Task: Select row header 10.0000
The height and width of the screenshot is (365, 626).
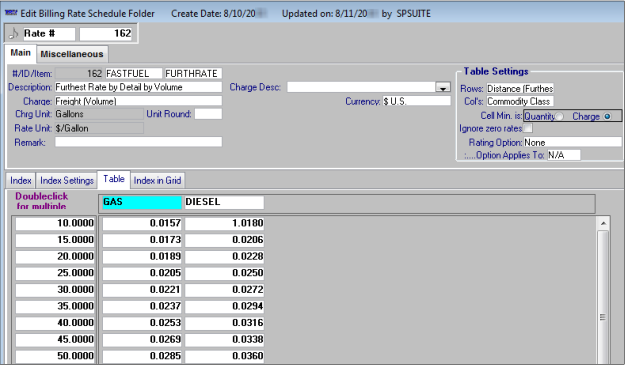Action: 55,223
